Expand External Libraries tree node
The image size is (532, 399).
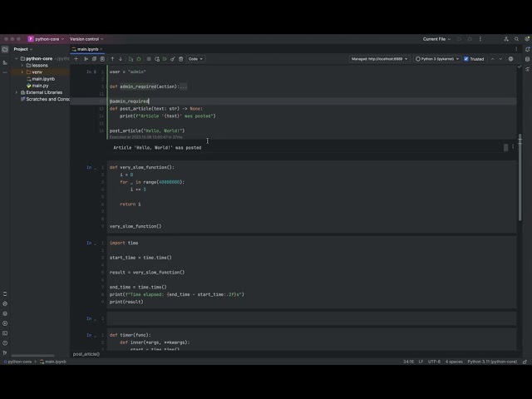17,92
